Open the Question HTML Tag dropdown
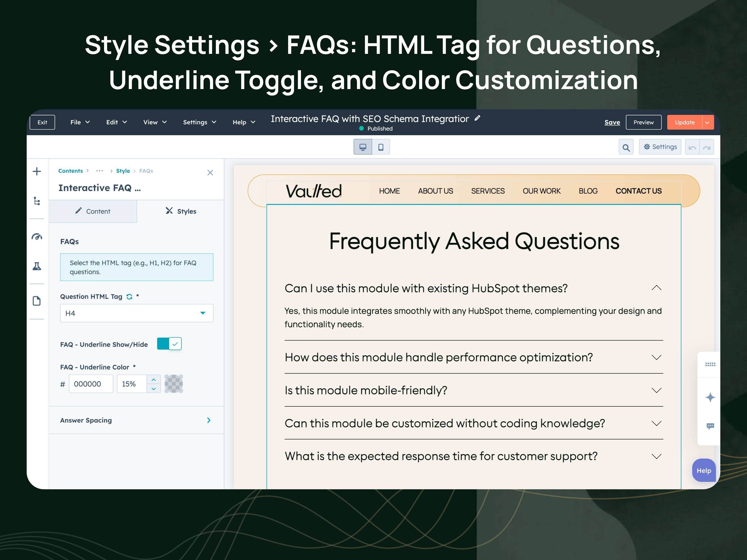 point(202,313)
